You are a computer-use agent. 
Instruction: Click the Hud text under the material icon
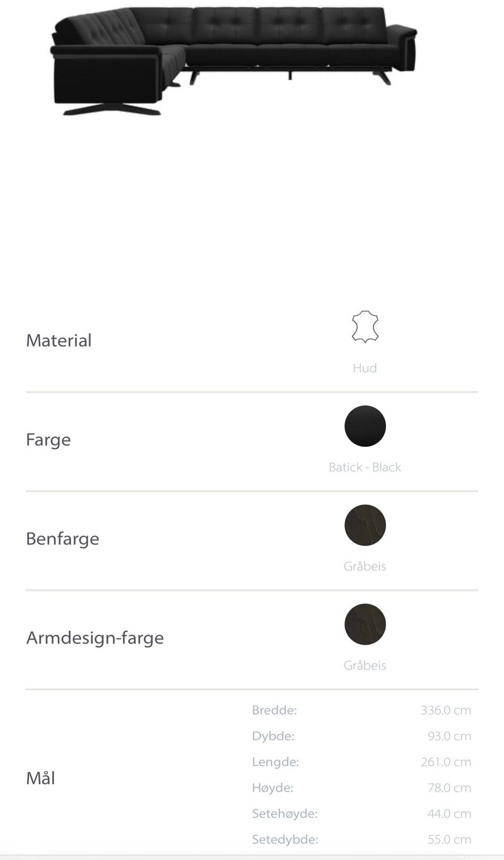(365, 368)
